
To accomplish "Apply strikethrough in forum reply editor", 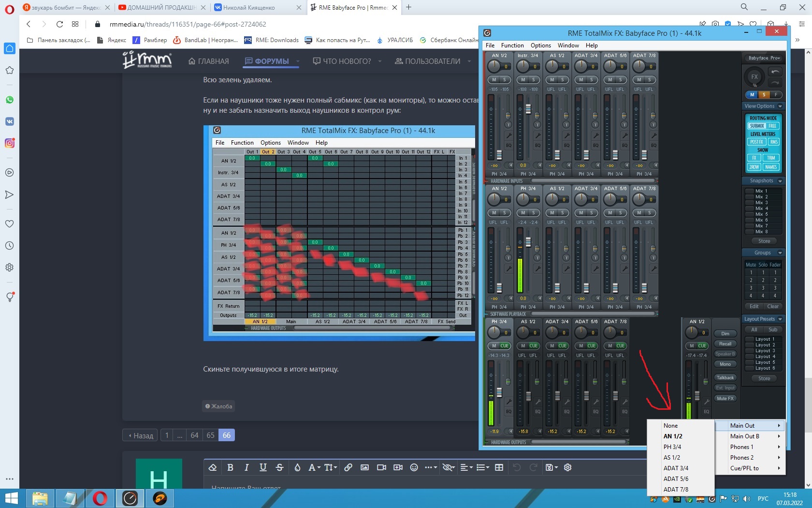I will [x=279, y=467].
